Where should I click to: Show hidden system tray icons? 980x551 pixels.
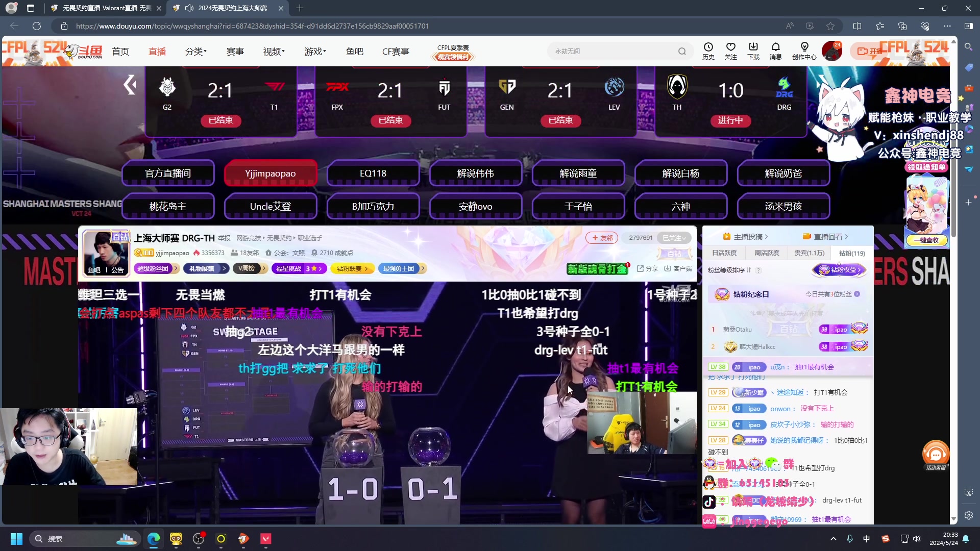click(x=834, y=539)
